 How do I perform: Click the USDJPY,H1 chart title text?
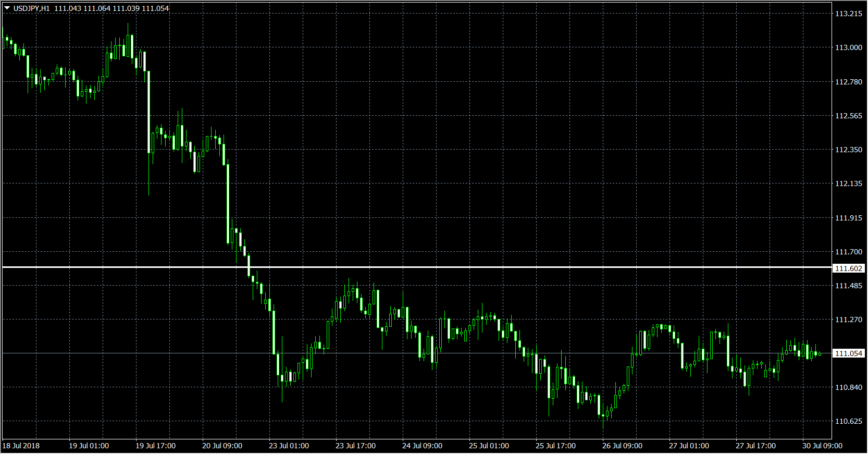[x=32, y=8]
